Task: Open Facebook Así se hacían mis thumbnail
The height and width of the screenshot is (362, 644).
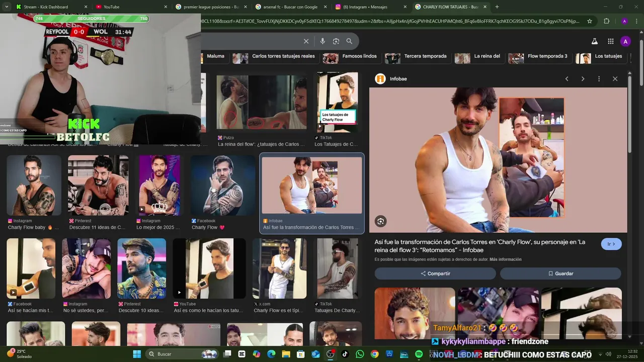Action: [x=31, y=268]
